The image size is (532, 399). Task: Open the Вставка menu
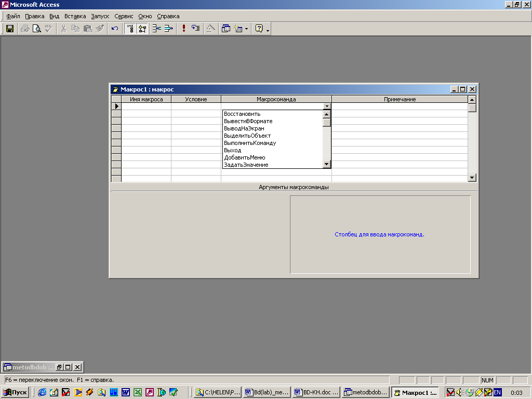point(75,16)
